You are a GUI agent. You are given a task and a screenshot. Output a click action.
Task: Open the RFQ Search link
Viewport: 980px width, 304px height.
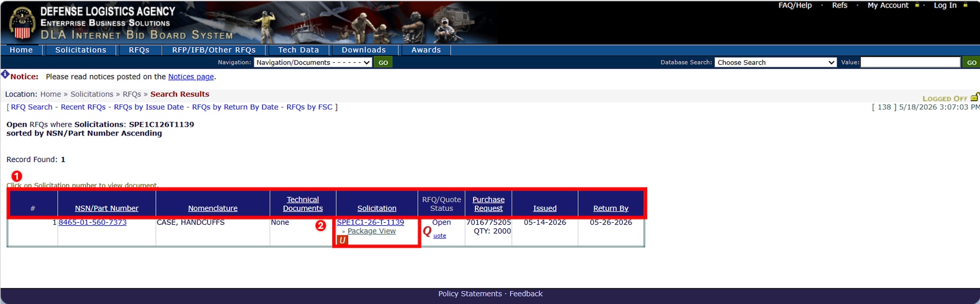(32, 107)
